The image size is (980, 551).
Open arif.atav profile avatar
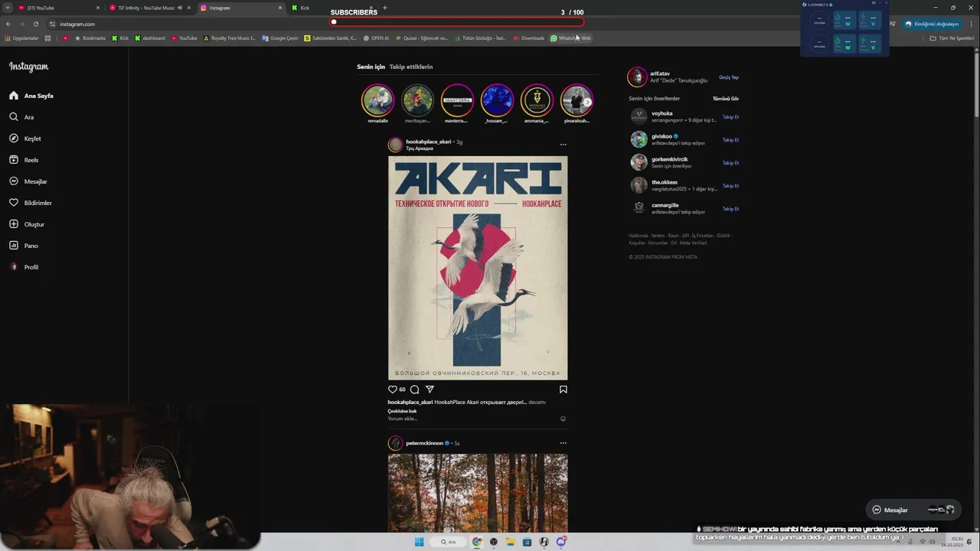(637, 77)
